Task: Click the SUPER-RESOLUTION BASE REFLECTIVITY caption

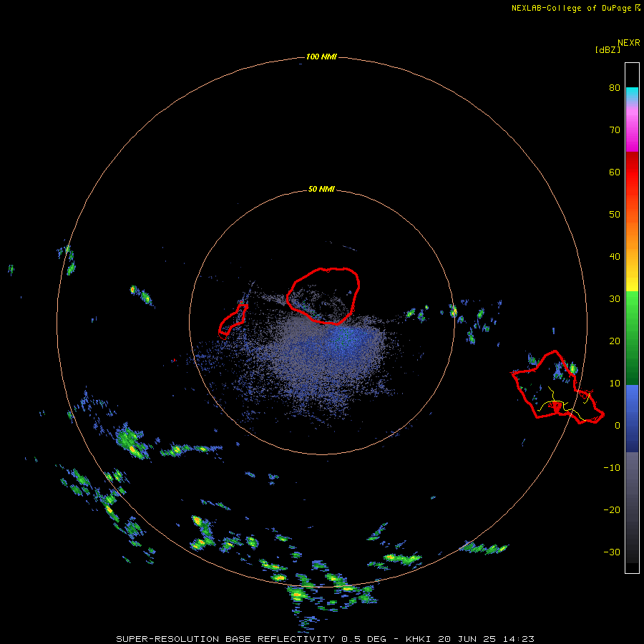Action: coord(225,639)
